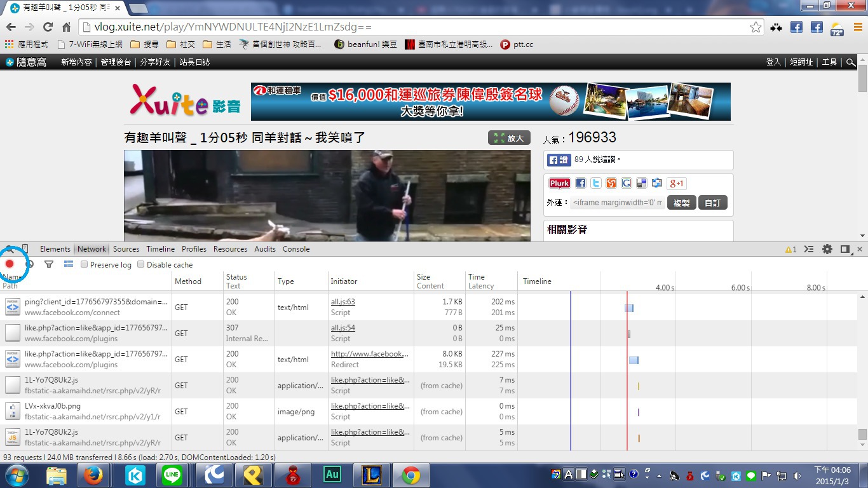Image resolution: width=868 pixels, height=488 pixels.
Task: Click the Google +1 button
Action: 677,184
